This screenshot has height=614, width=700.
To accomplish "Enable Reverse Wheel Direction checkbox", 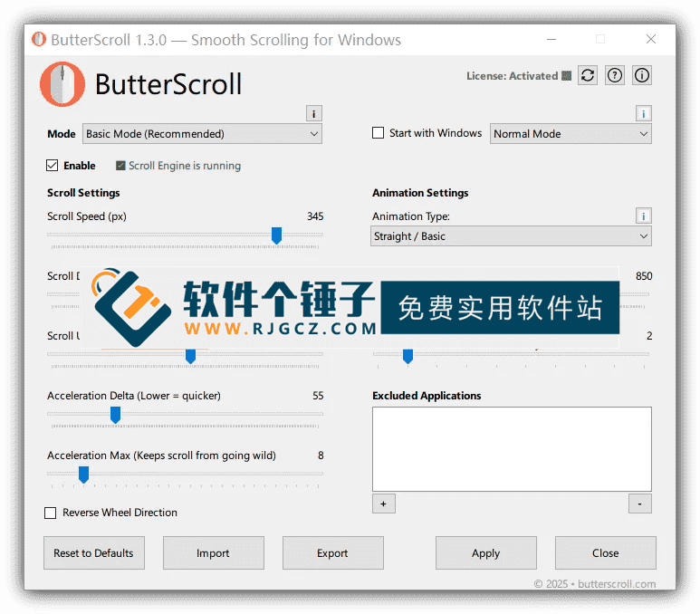I will coord(51,513).
